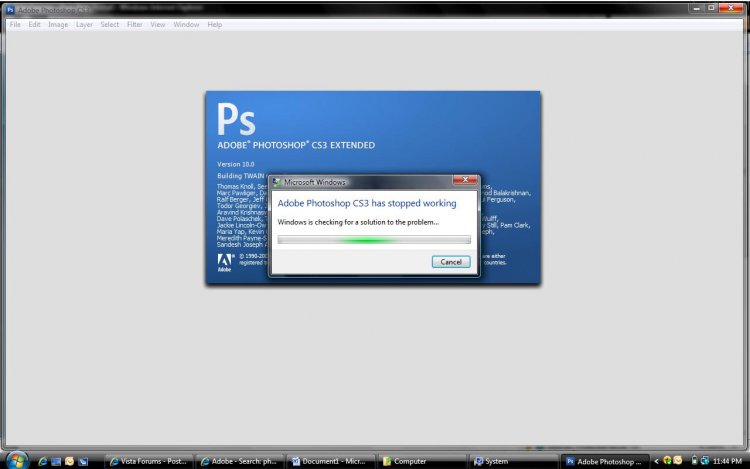Open the Help menu
Viewport: 750px width, 469px height.
(215, 24)
